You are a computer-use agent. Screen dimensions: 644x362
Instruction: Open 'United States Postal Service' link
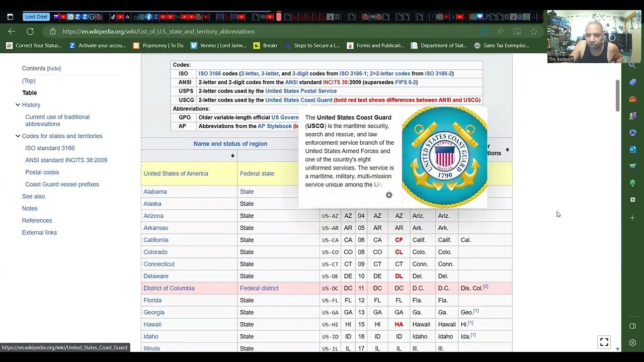point(301,91)
